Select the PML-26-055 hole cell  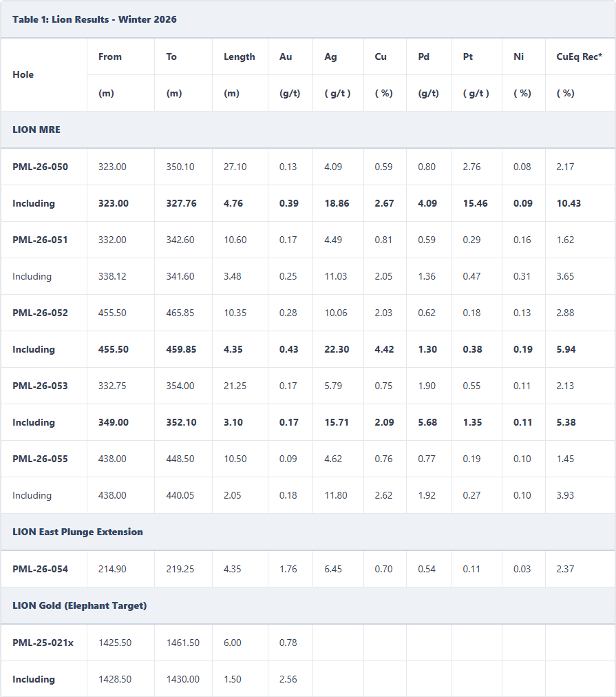tap(40, 459)
